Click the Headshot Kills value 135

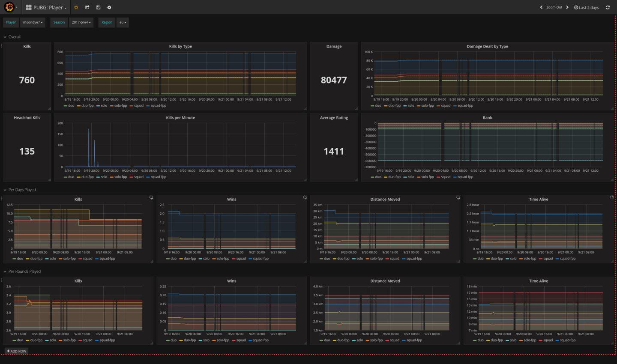(27, 151)
